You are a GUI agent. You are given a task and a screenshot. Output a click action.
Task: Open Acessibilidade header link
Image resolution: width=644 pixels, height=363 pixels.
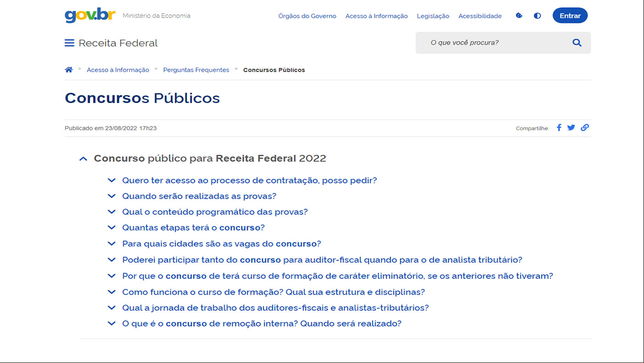[x=480, y=16]
